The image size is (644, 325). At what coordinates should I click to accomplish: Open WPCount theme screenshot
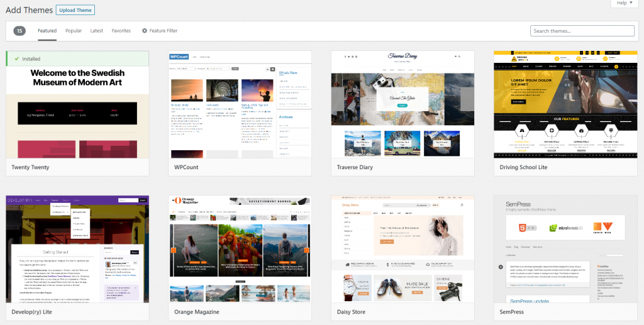coord(240,104)
